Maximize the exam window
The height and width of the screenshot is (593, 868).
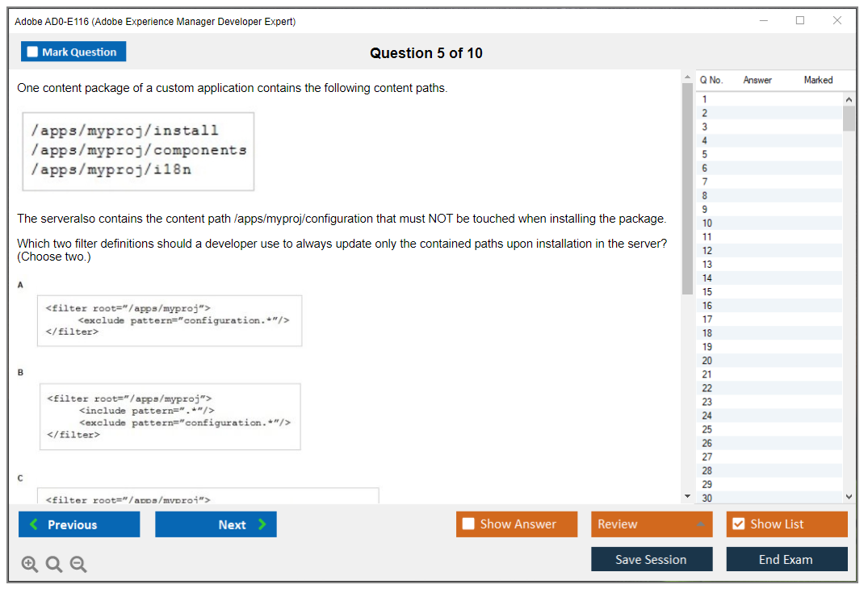pos(800,21)
